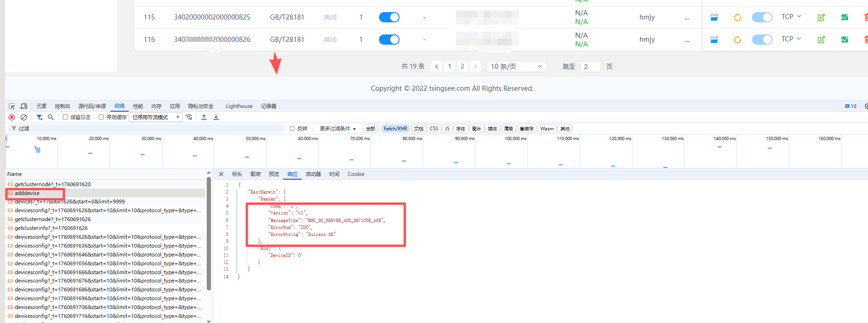Click the DevTools inspect element icon
The image size is (868, 323).
click(12, 106)
